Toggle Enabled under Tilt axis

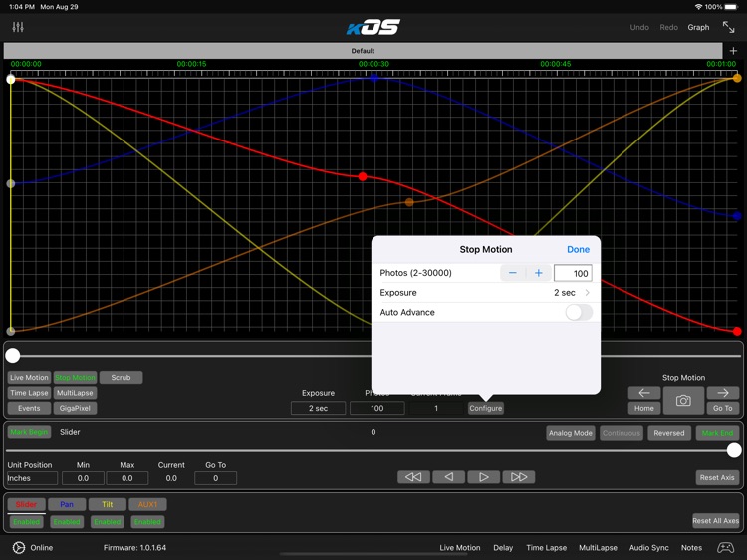click(x=108, y=522)
